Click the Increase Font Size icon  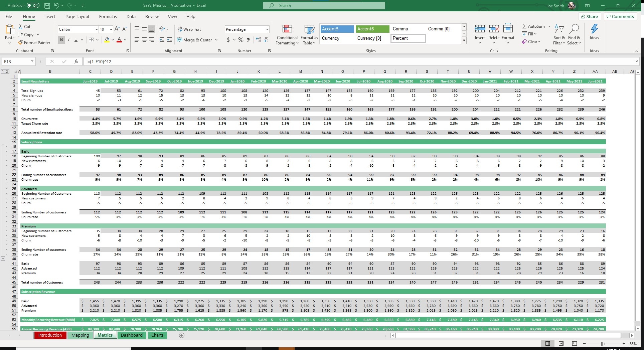pyautogui.click(x=117, y=29)
